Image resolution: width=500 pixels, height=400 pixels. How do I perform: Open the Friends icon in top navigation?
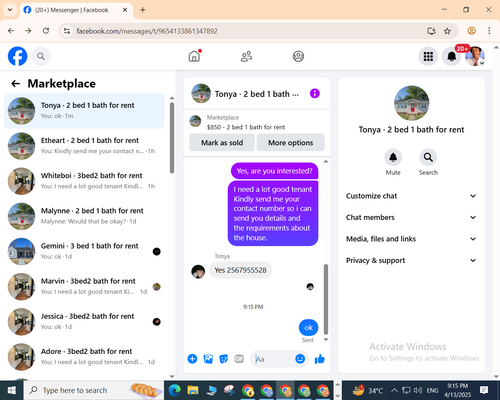coord(246,56)
